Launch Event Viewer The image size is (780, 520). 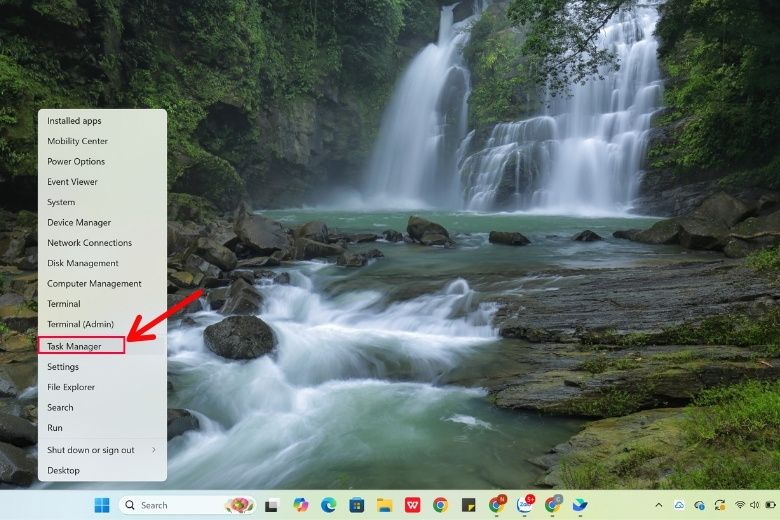102,182
